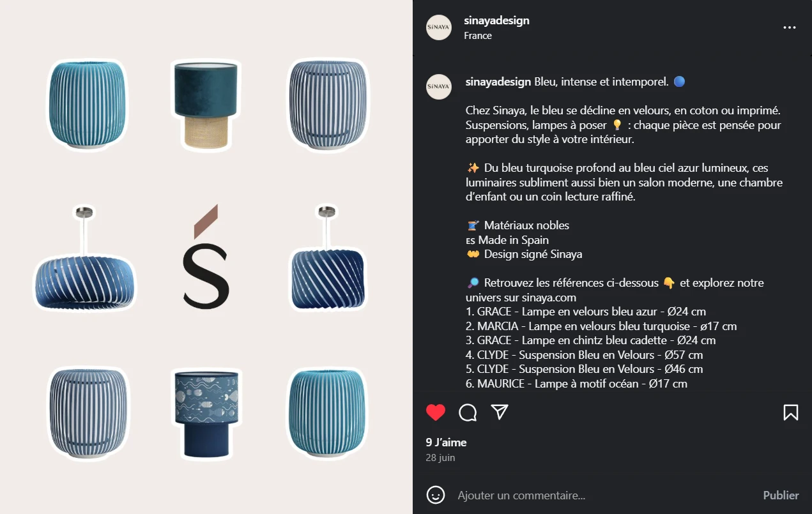Click the 28 juin post date
This screenshot has height=514, width=812.
pos(440,458)
